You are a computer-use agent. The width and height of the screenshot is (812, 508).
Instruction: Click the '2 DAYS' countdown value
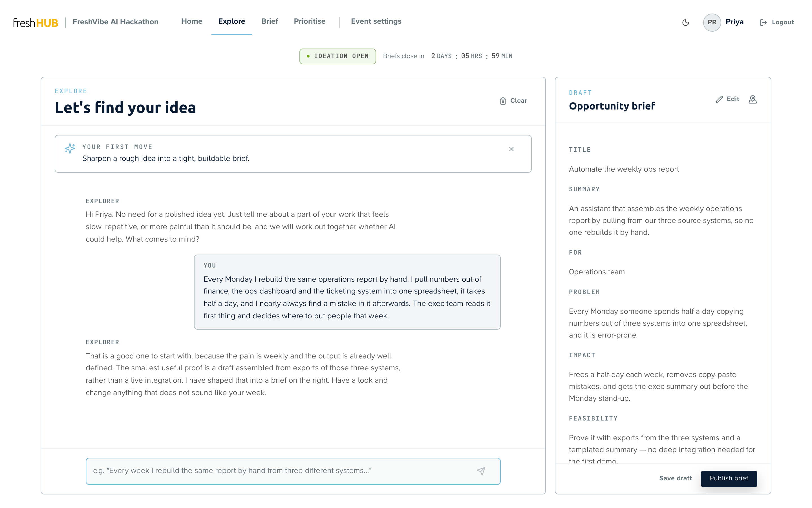point(441,56)
